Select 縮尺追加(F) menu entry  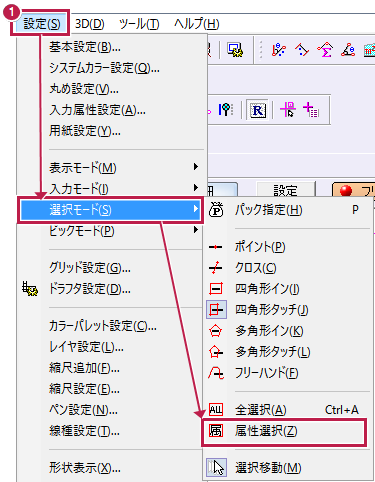pyautogui.click(x=84, y=368)
